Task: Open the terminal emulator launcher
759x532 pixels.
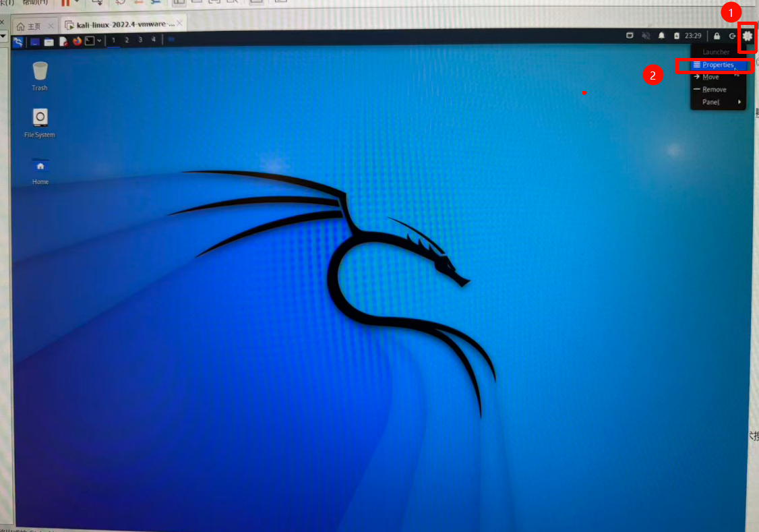Action: [90, 41]
